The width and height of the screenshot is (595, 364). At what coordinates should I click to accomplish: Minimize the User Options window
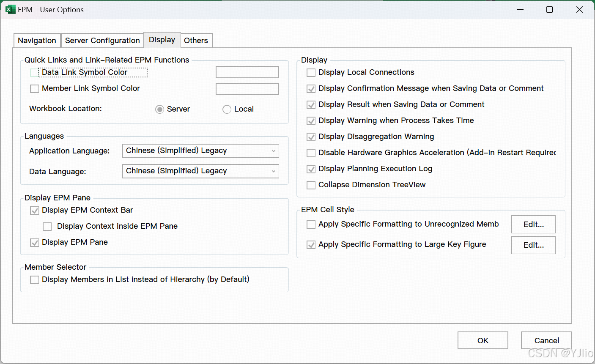pos(520,9)
